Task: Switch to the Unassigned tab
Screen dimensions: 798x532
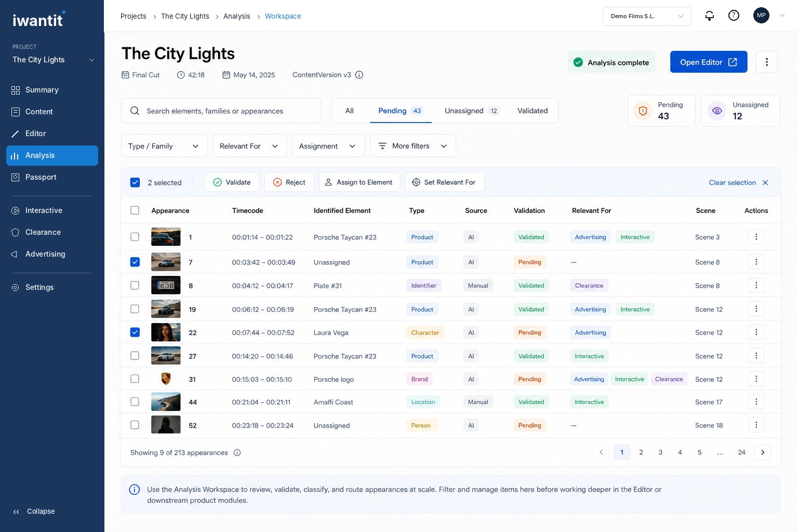Action: click(x=472, y=111)
